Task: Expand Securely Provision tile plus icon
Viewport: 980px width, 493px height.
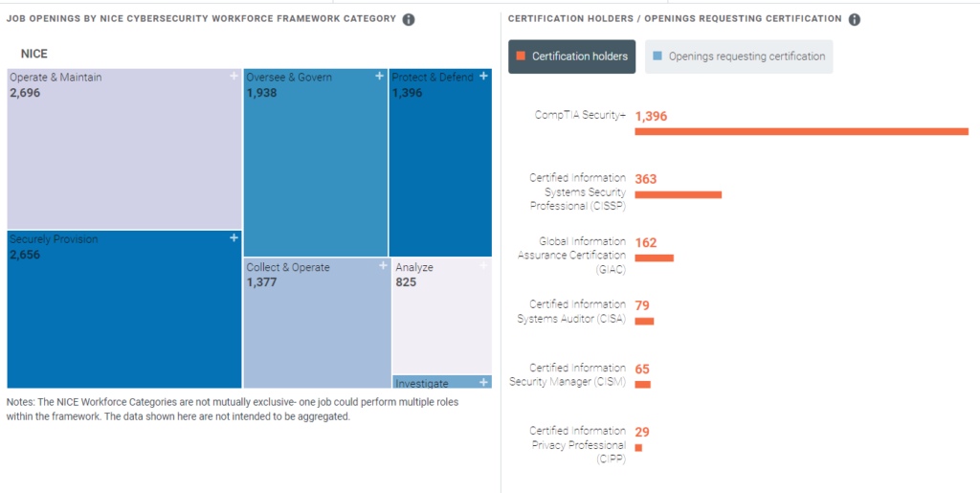Action: pos(234,237)
